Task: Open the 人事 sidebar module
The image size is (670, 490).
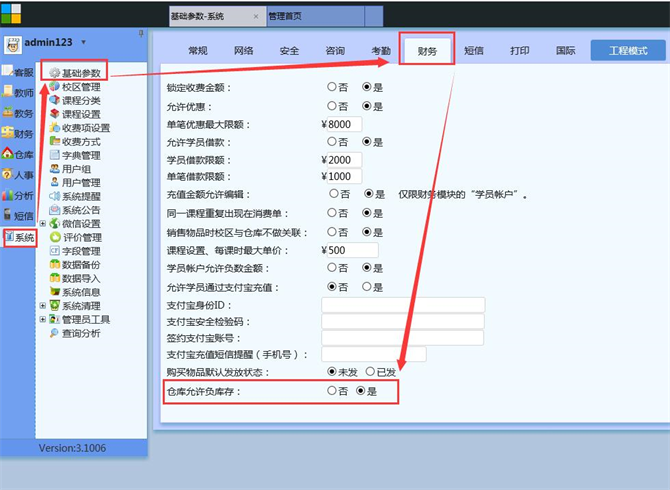Action: [18, 174]
